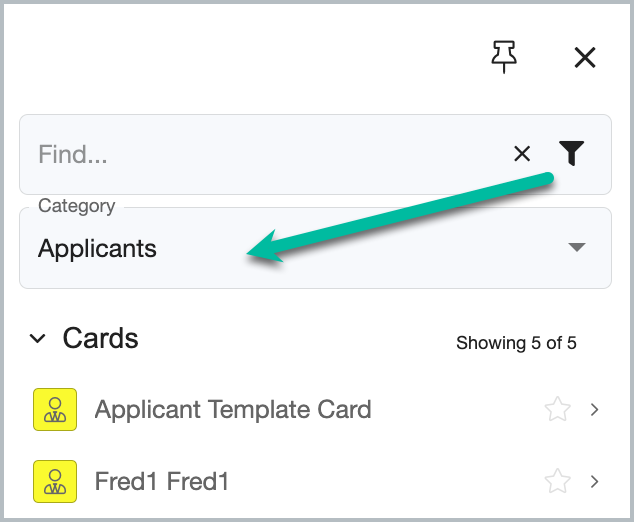Image resolution: width=634 pixels, height=522 pixels.
Task: Click the Applicant Template Card yellow icon
Action: 55,409
